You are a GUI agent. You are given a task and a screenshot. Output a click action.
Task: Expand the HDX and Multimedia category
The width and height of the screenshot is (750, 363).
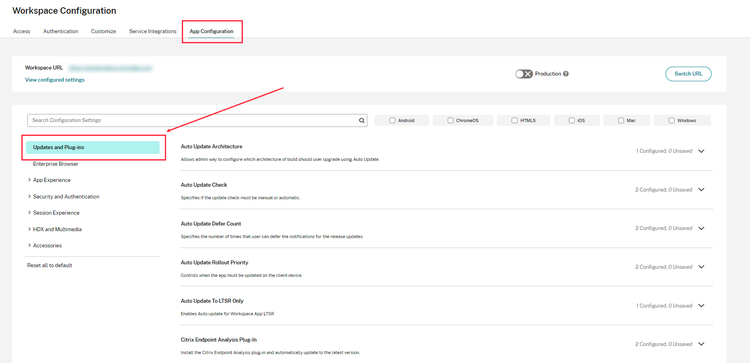click(x=30, y=229)
